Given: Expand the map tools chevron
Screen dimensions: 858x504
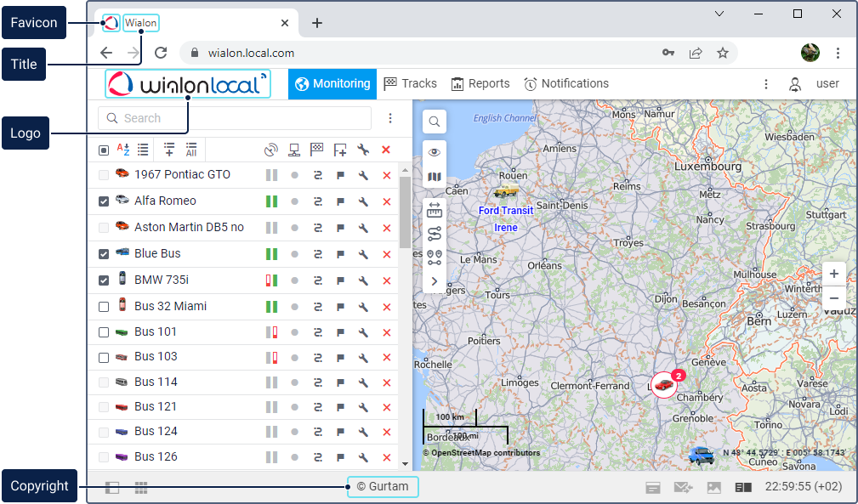Looking at the screenshot, I should coord(434,281).
